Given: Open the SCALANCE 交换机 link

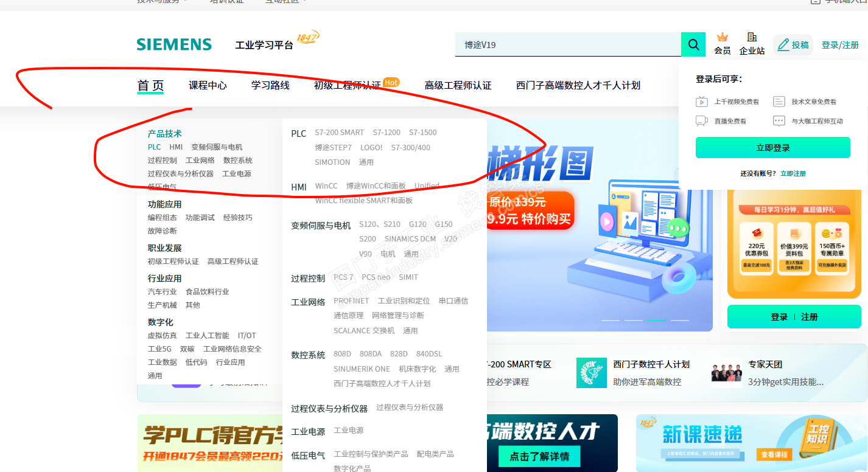Looking at the screenshot, I should [x=364, y=331].
